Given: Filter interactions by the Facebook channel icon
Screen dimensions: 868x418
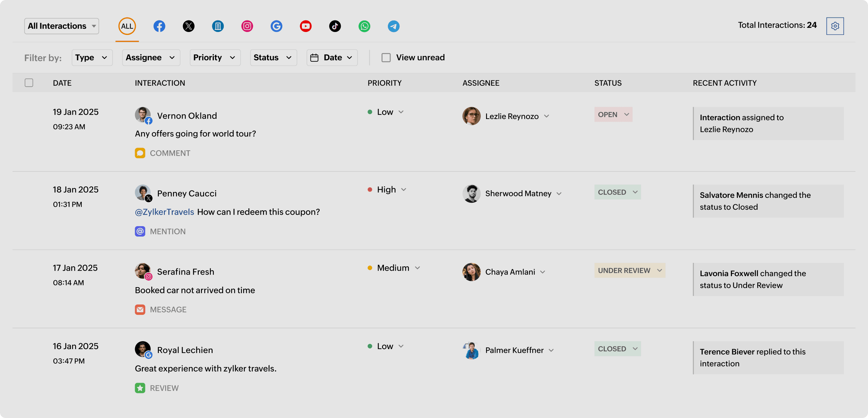Looking at the screenshot, I should coord(159,26).
